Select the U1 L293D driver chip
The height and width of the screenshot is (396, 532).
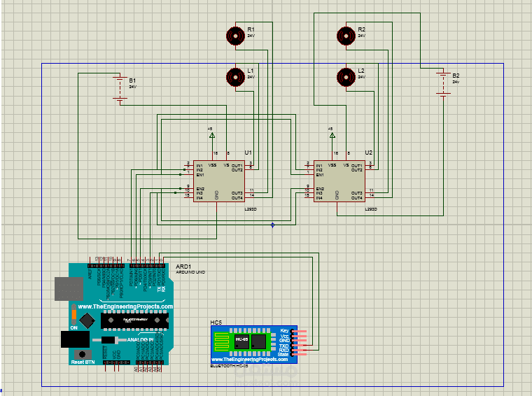click(219, 181)
